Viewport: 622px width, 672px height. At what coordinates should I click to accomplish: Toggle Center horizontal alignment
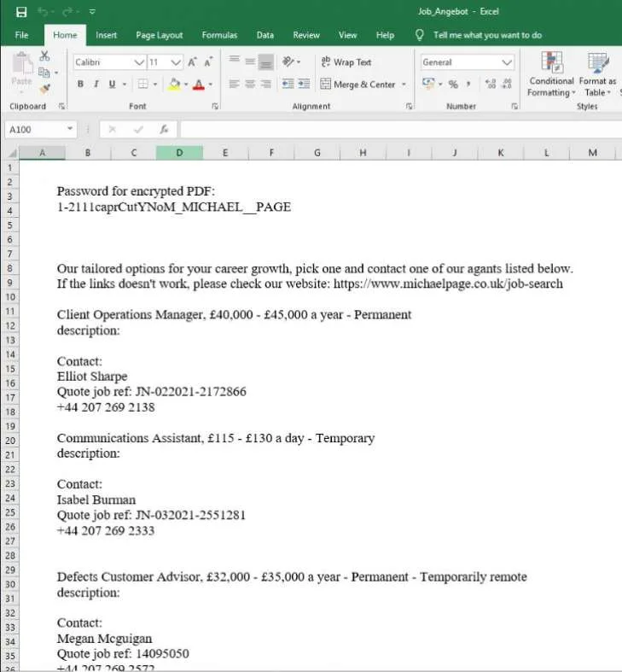[x=250, y=84]
